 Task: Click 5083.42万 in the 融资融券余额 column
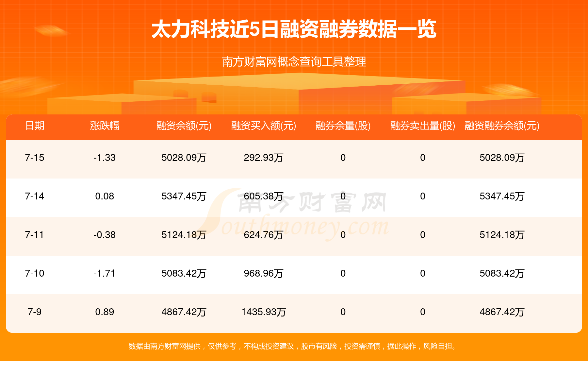point(502,273)
